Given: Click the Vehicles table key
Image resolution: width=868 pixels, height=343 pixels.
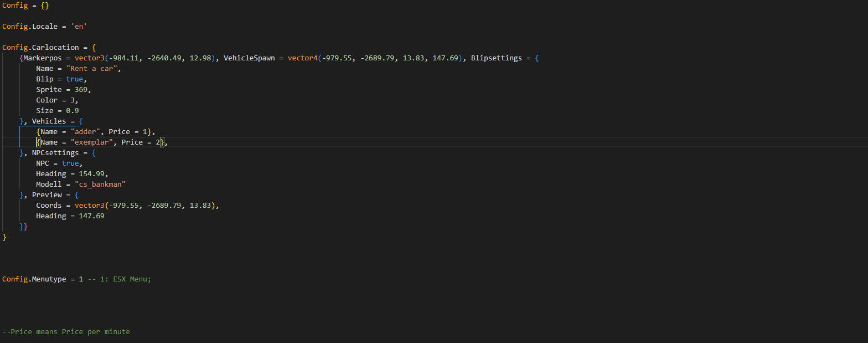Looking at the screenshot, I should click(x=49, y=121).
